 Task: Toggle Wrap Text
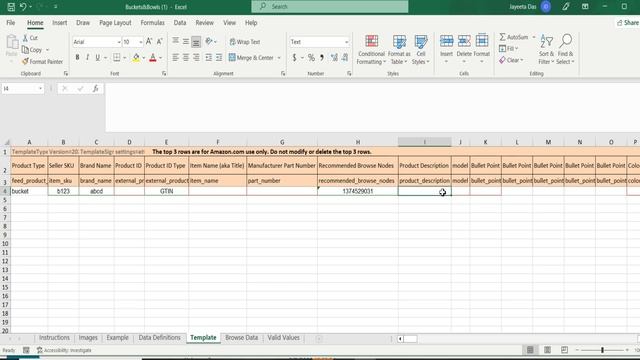tap(245, 42)
